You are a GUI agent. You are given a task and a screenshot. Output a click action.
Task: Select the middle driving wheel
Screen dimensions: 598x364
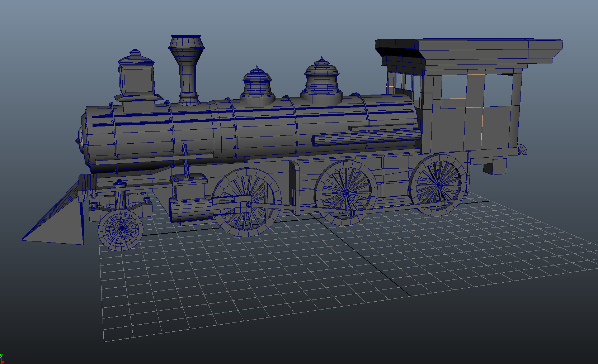(x=346, y=193)
